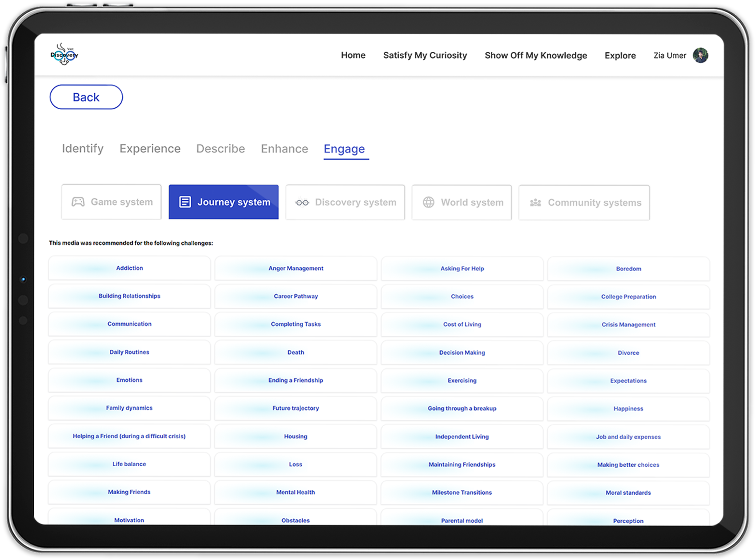This screenshot has width=755, height=560.
Task: Click the game controller icon
Action: click(x=78, y=202)
